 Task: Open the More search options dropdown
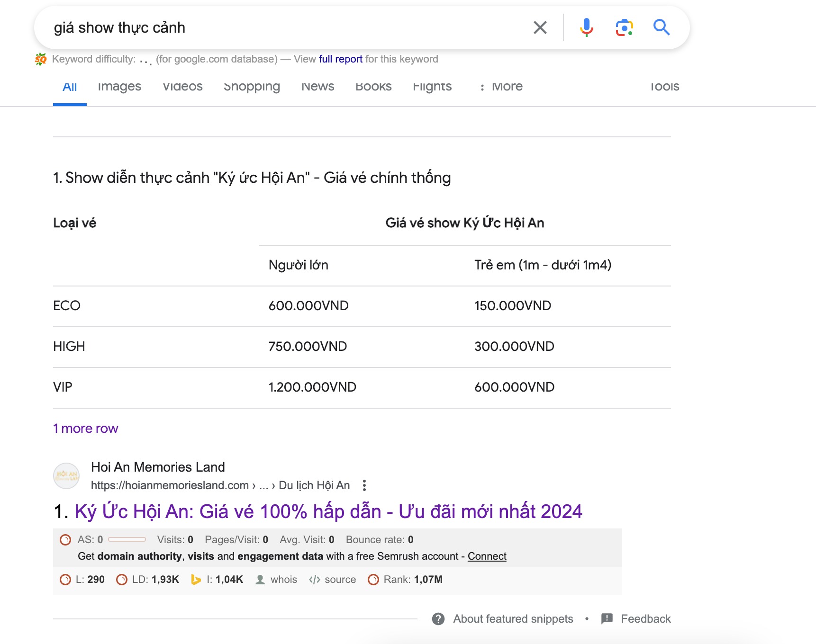pos(501,87)
